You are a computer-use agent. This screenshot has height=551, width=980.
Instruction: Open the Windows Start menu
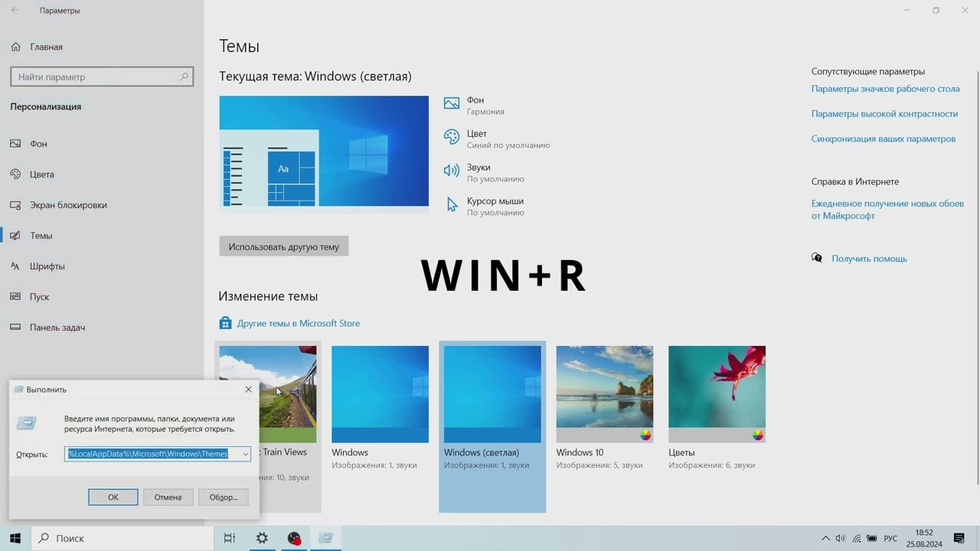15,538
